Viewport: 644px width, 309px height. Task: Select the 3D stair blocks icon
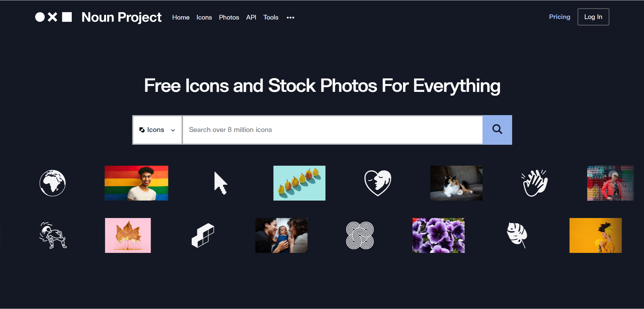(x=203, y=235)
